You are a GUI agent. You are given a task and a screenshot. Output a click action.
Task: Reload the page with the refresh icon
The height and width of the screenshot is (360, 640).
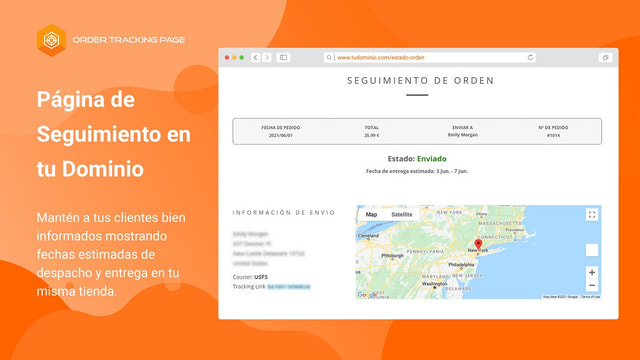coord(530,58)
